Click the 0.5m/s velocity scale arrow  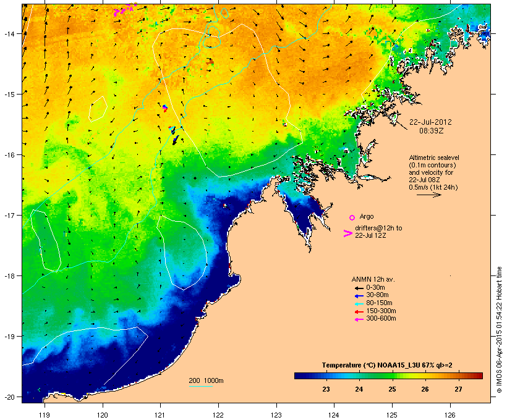point(428,195)
